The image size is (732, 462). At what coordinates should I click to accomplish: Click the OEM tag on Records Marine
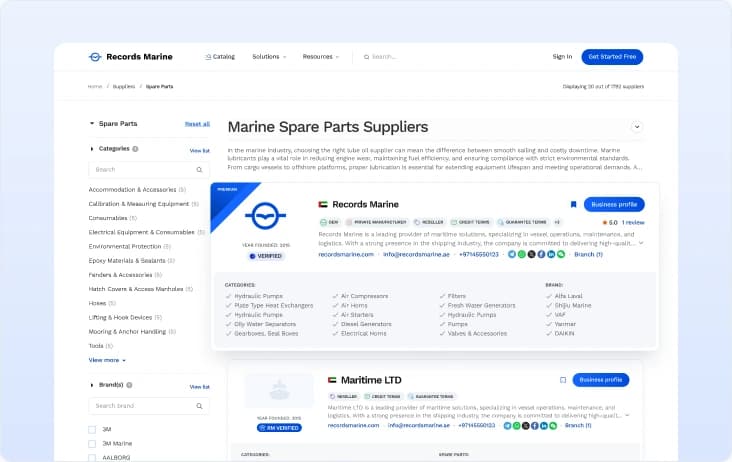[330, 222]
